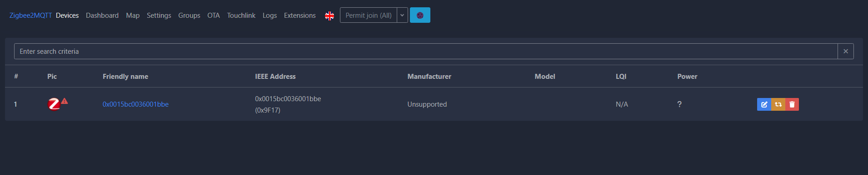This screenshot has height=175, width=868.
Task: Clear the search criteria field
Action: (846, 51)
